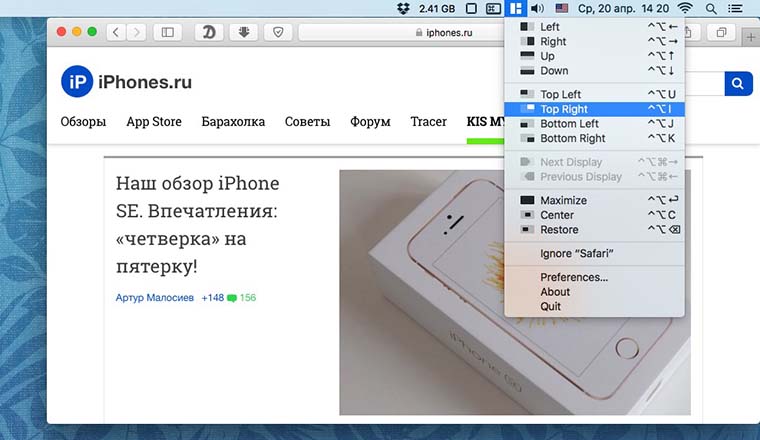
Task: Click author Артур Малосиев link
Action: tap(155, 298)
